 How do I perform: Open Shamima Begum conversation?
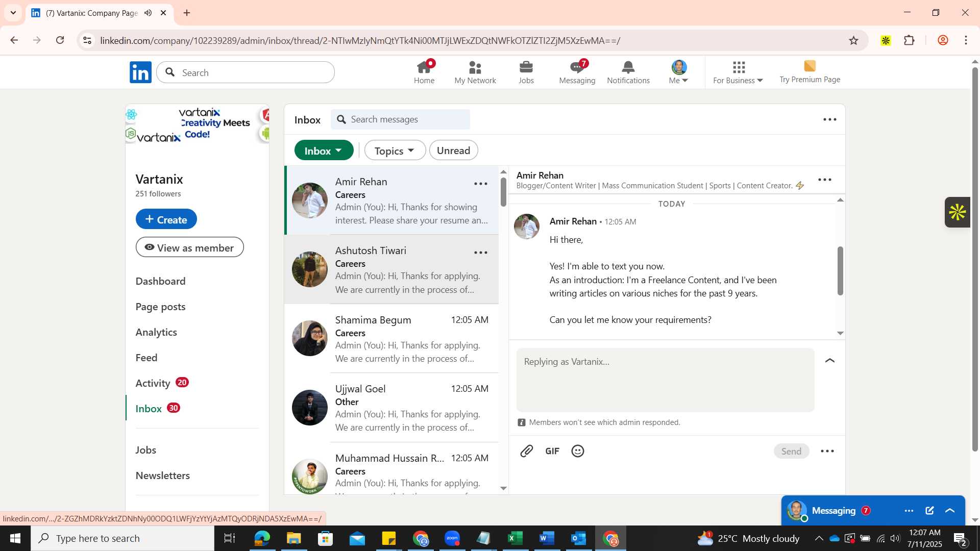[x=391, y=339]
